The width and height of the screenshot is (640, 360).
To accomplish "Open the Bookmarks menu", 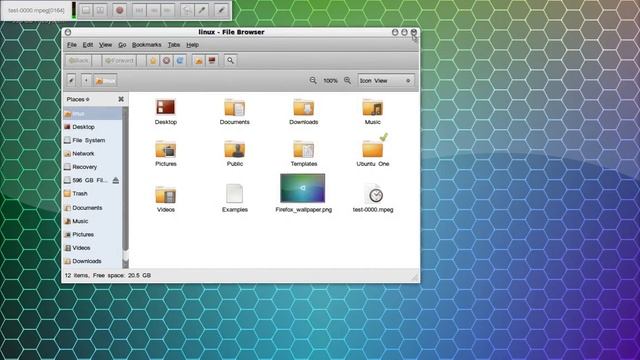I will 147,45.
